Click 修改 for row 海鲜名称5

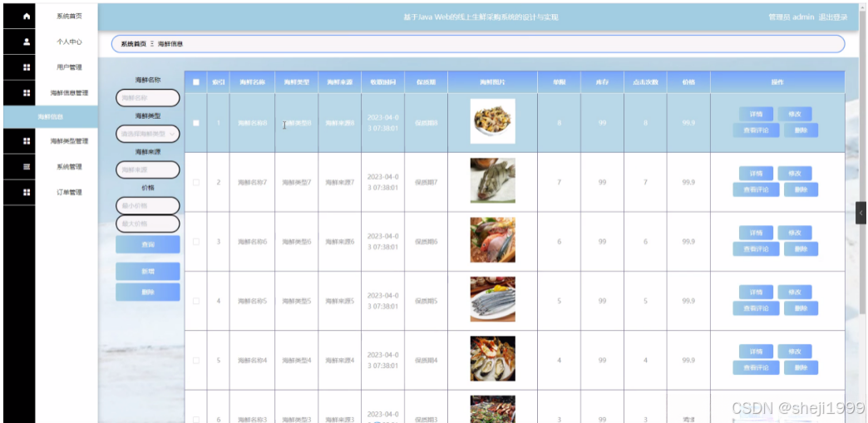point(794,292)
